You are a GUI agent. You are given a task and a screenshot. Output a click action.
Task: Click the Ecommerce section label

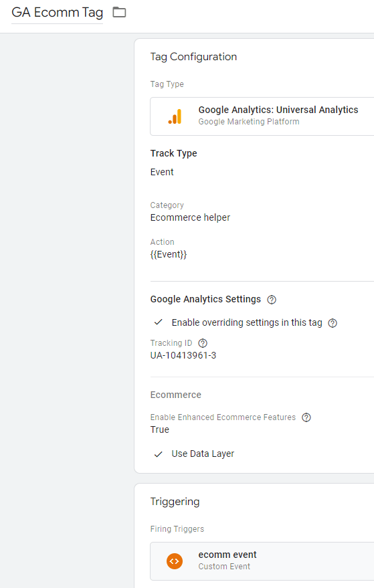point(175,395)
